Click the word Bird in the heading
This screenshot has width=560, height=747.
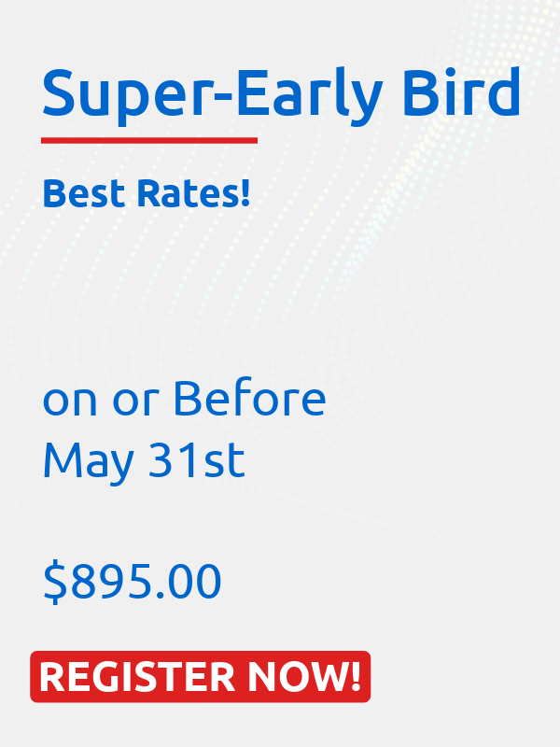461,93
